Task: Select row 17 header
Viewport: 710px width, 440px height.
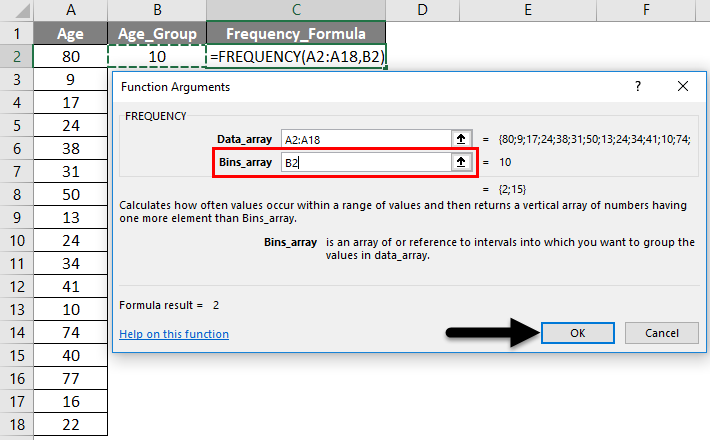Action: tap(17, 401)
